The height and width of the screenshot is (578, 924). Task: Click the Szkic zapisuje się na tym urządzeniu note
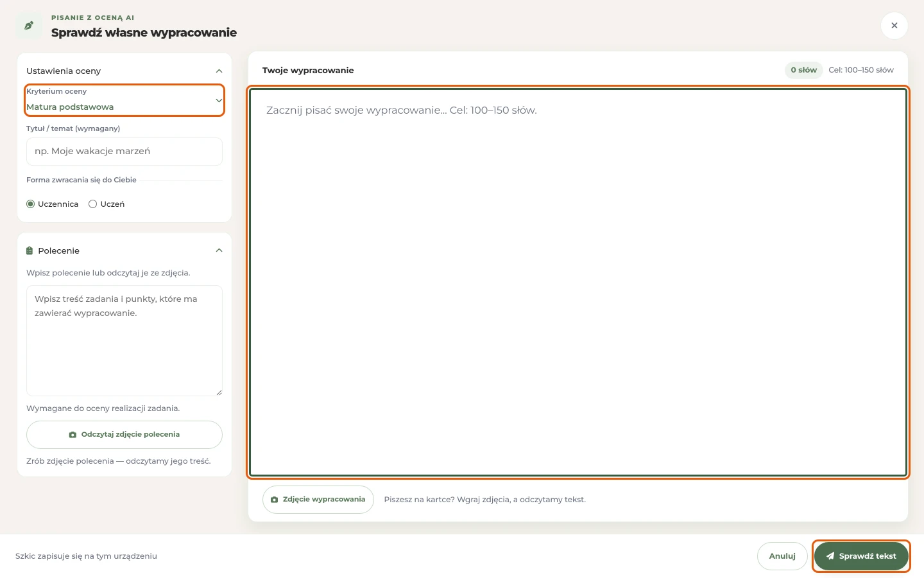coord(86,556)
